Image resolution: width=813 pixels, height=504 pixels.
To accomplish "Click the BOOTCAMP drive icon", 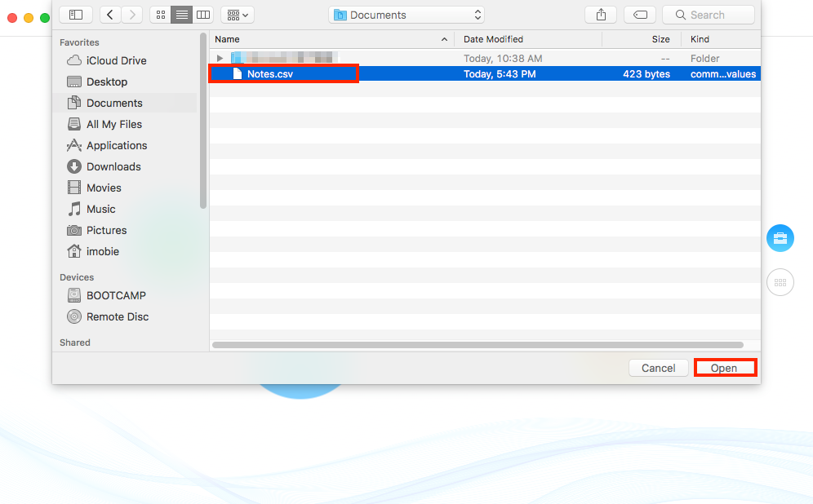I will [74, 295].
